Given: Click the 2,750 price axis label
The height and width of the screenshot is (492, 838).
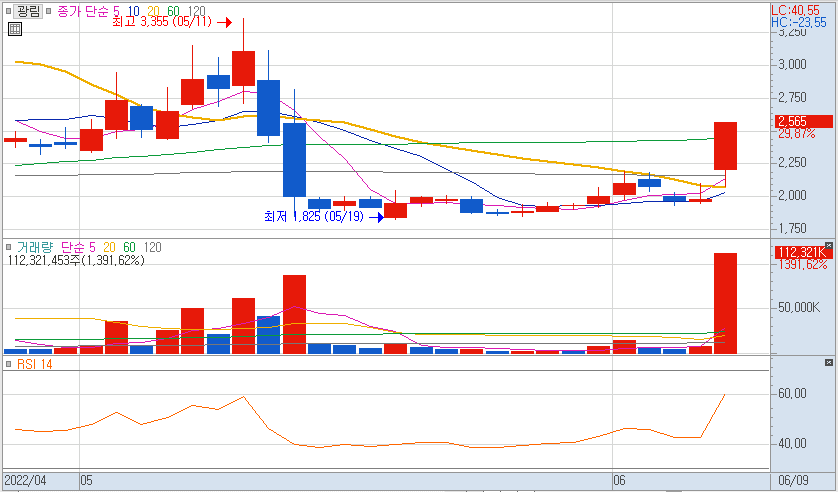Looking at the screenshot, I should [792, 97].
